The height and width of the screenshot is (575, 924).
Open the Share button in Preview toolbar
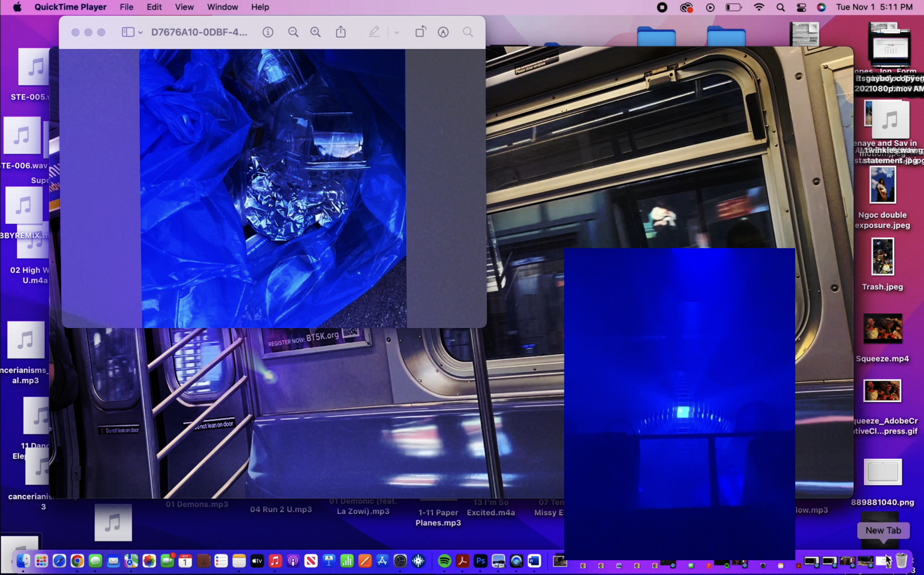point(341,32)
